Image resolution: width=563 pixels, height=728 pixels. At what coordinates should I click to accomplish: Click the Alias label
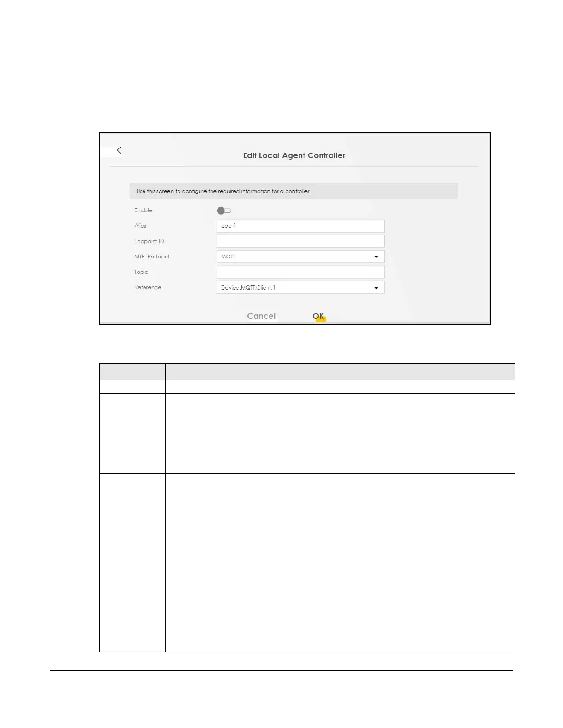pos(140,226)
